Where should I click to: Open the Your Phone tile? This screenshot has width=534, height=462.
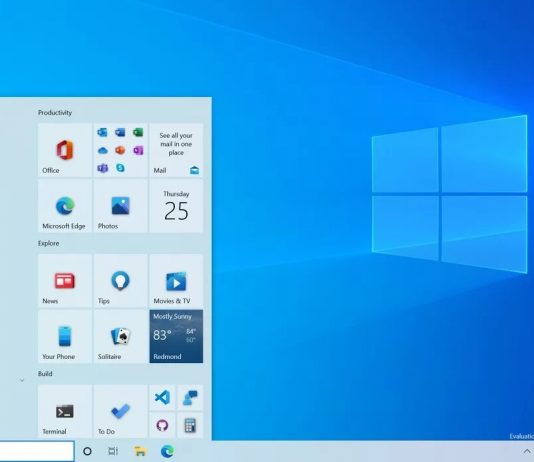65,336
